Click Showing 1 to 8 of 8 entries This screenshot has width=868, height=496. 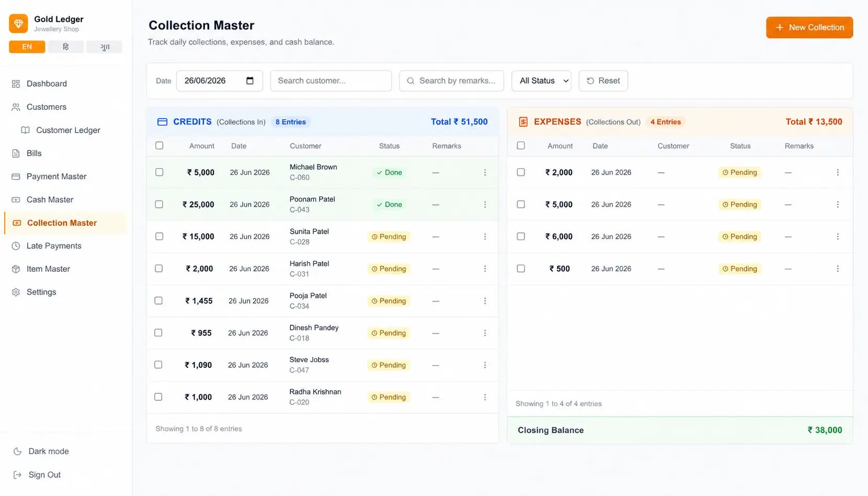pos(199,429)
